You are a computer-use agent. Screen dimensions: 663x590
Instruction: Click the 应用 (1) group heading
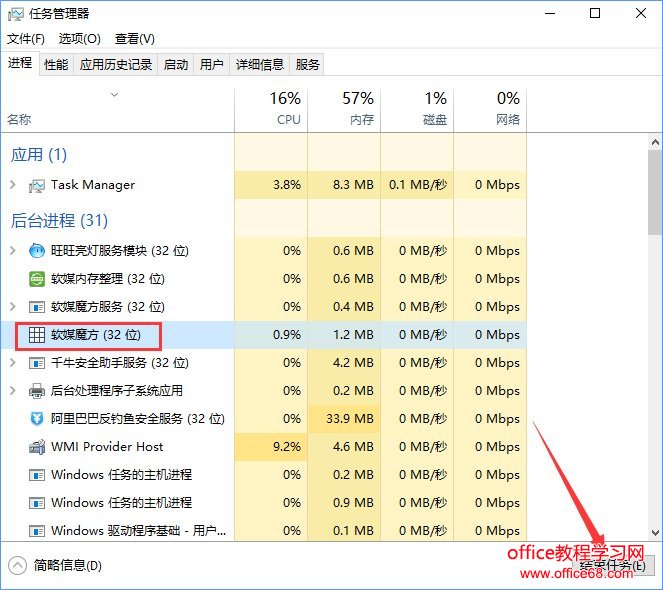[x=38, y=154]
